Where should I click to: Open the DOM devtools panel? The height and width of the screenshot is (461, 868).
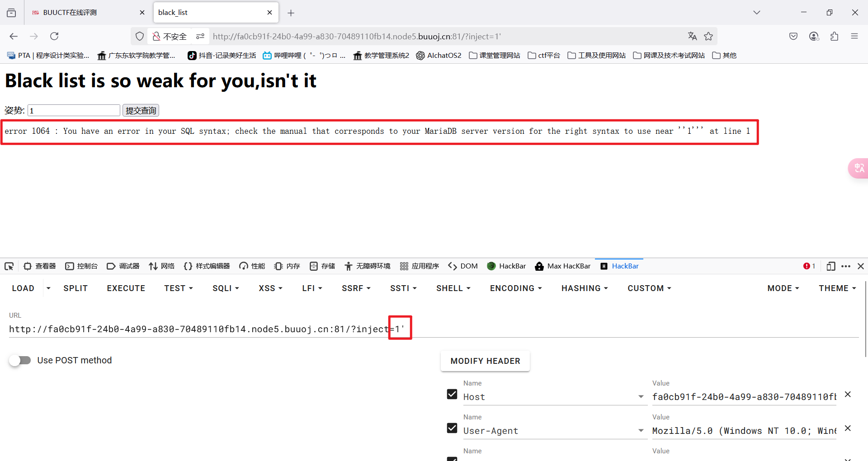pos(462,266)
